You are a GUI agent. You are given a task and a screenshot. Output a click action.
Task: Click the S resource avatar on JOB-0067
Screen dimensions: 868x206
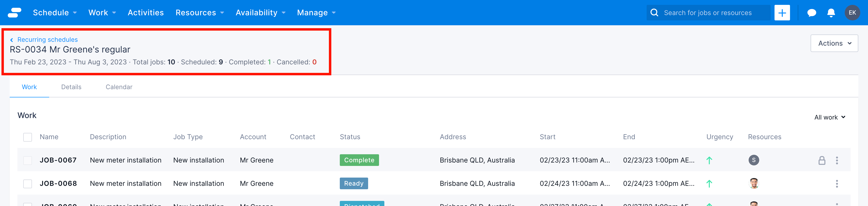(754, 160)
